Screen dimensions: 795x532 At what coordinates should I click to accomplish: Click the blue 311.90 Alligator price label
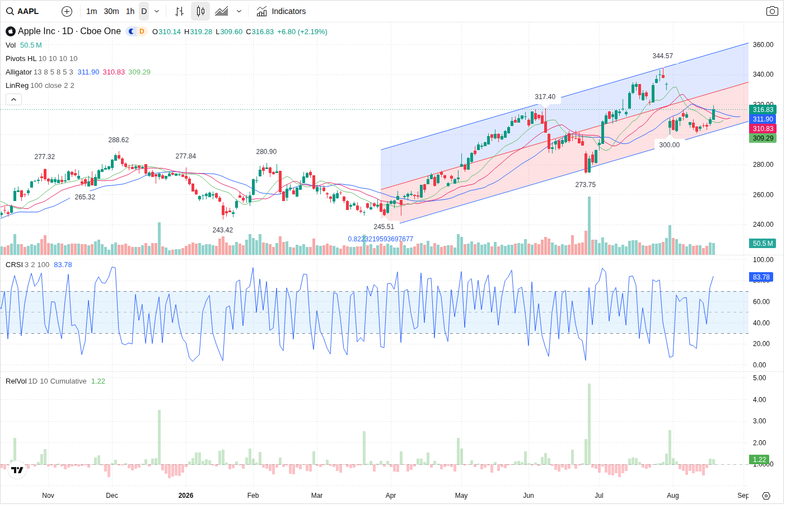tap(763, 119)
